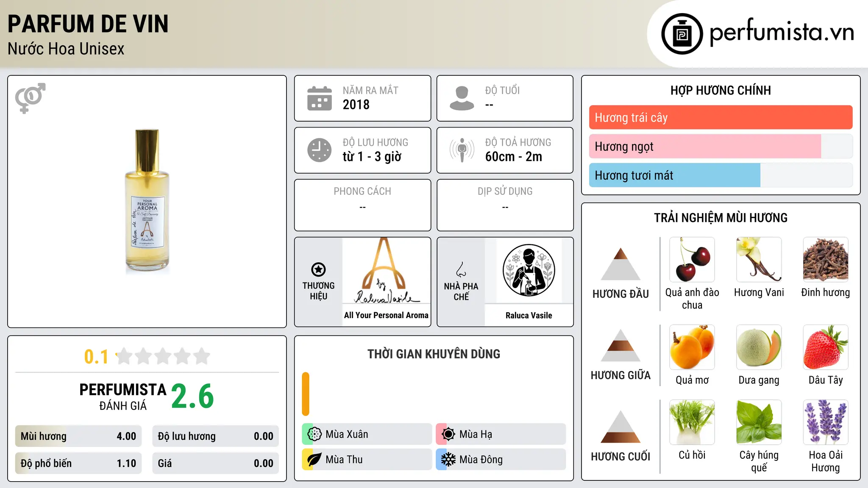Click the Quả anh đào chua label
This screenshot has height=488, width=868.
click(x=692, y=299)
